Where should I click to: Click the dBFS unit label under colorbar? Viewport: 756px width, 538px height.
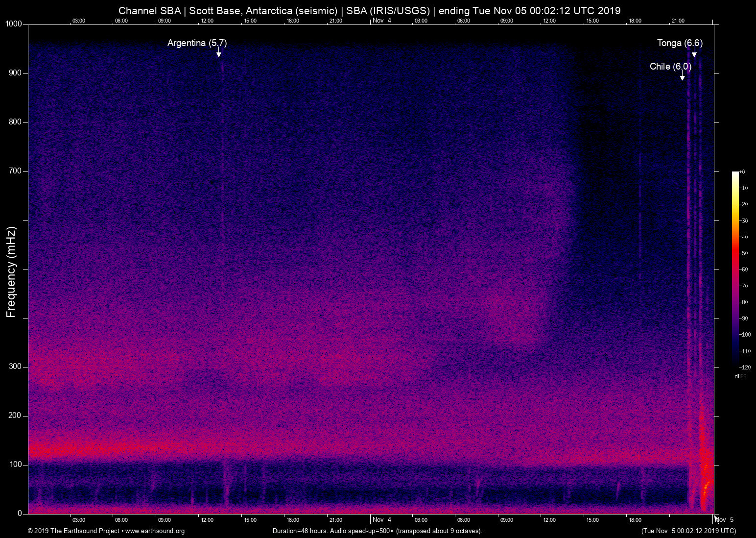740,376
